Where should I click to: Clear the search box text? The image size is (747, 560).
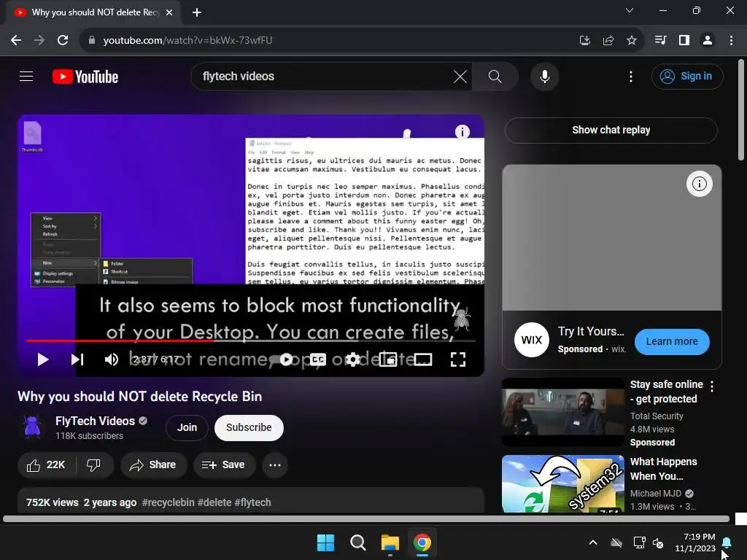click(460, 76)
